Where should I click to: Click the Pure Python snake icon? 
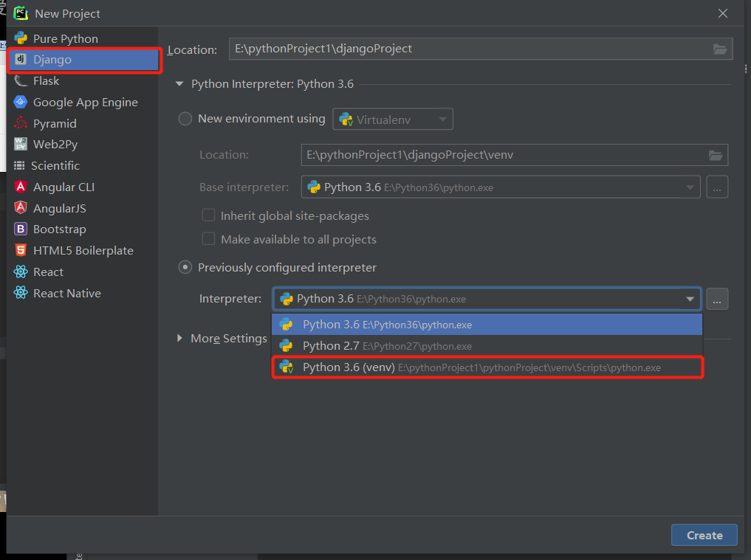(21, 38)
